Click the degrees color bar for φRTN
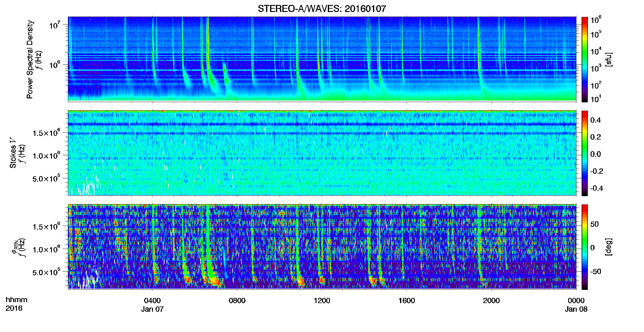Viewport: 644px width, 332px height. [584, 247]
